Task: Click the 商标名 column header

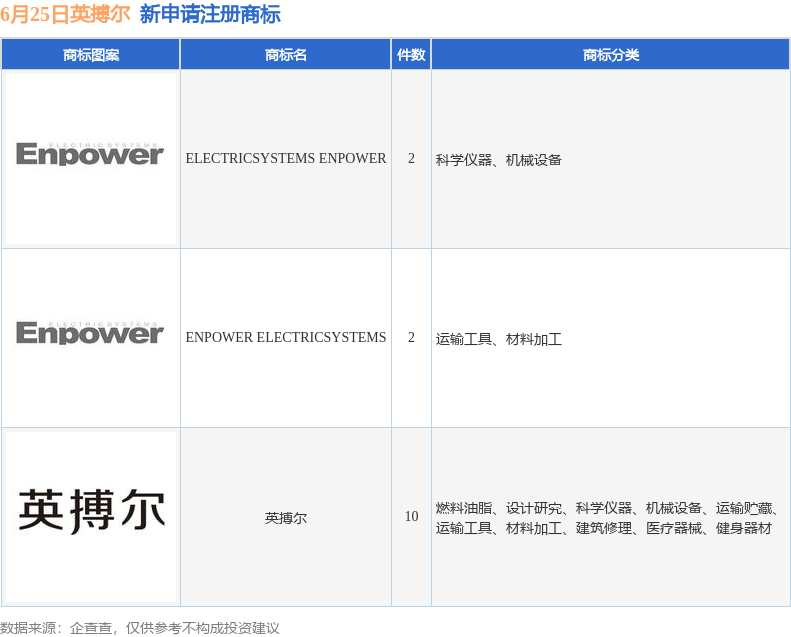Action: (286, 54)
